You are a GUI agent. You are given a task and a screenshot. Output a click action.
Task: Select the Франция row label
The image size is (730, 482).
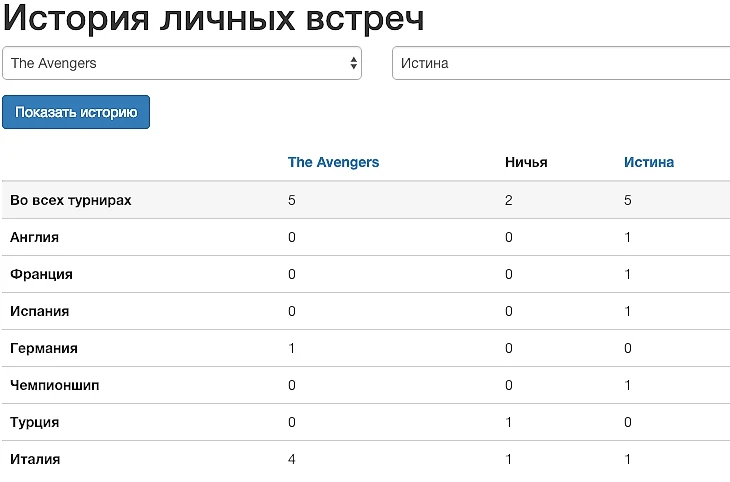(41, 274)
